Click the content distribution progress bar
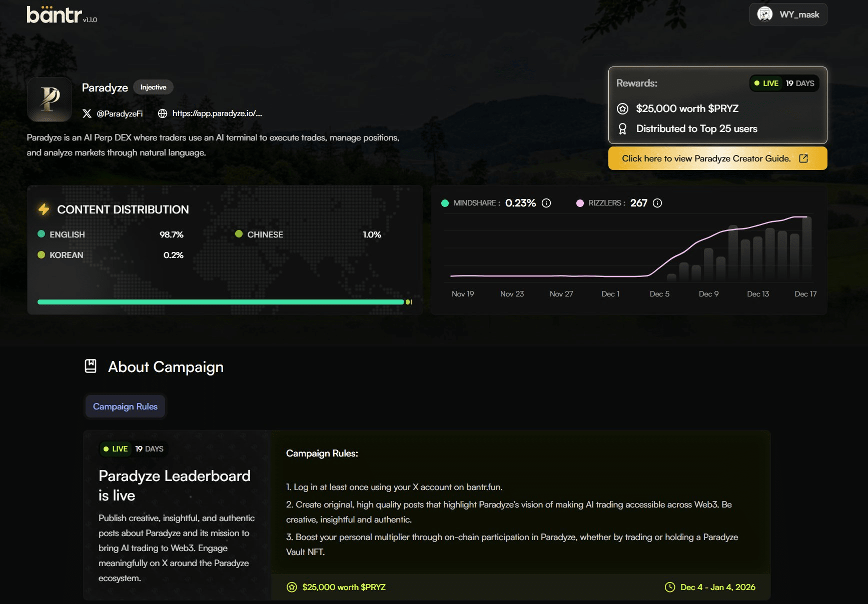The image size is (868, 604). [x=225, y=302]
